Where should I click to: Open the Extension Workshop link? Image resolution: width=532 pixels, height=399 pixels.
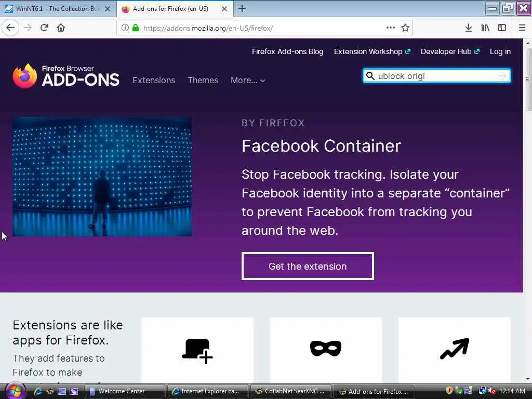(372, 51)
